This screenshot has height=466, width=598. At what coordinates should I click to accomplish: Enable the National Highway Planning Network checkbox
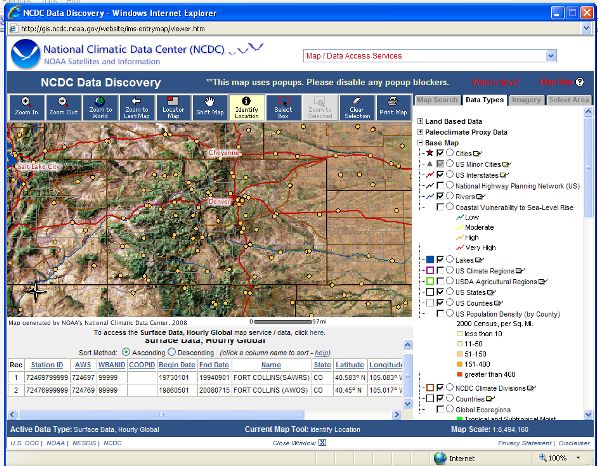pyautogui.click(x=440, y=186)
